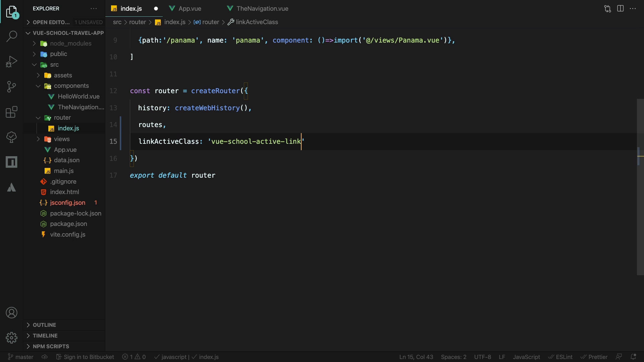Click the Prettier status item
The image size is (644, 362).
[x=594, y=357]
